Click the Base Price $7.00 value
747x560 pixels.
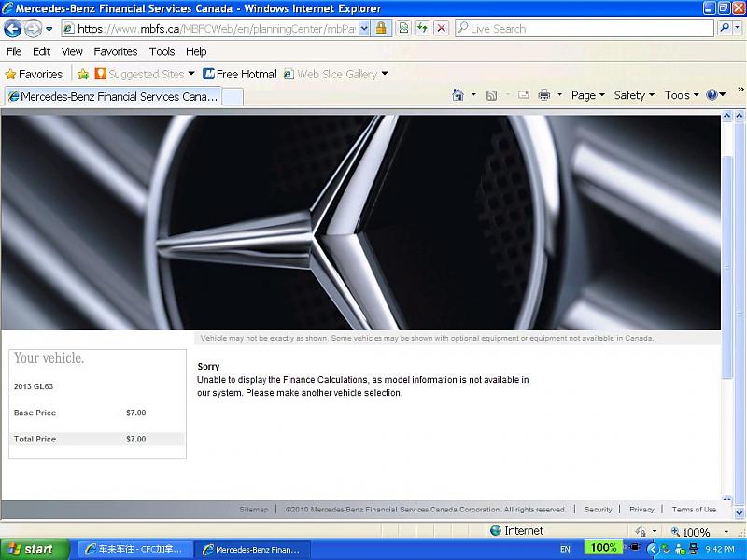coord(135,413)
